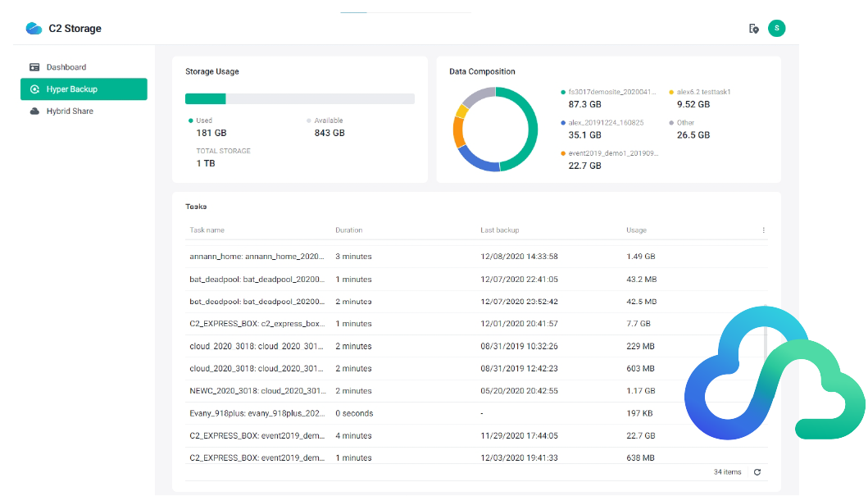Sort by Usage column header
This screenshot has width=868, height=496.
(x=636, y=230)
